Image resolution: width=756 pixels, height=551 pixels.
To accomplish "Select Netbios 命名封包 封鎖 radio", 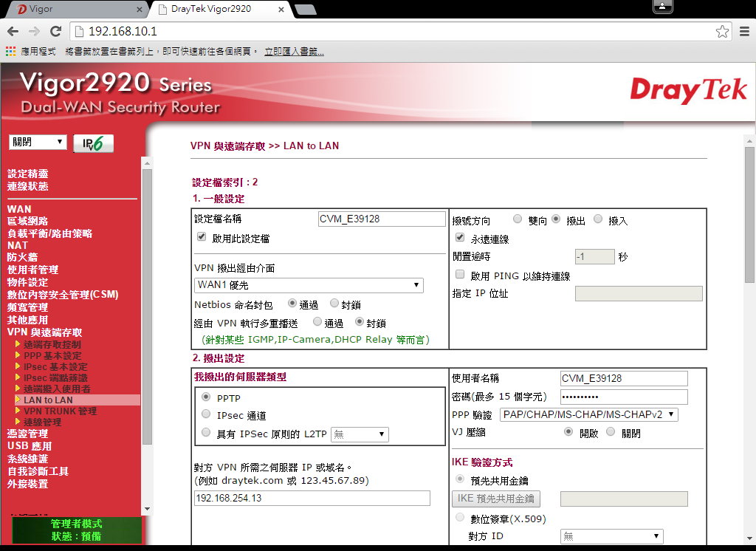I will coord(334,304).
